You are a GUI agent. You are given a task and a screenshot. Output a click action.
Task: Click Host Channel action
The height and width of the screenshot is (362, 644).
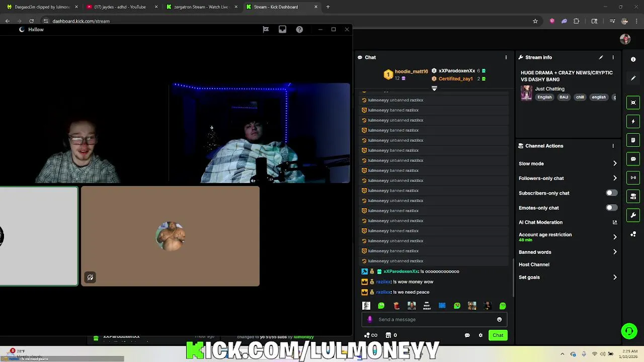point(534,264)
